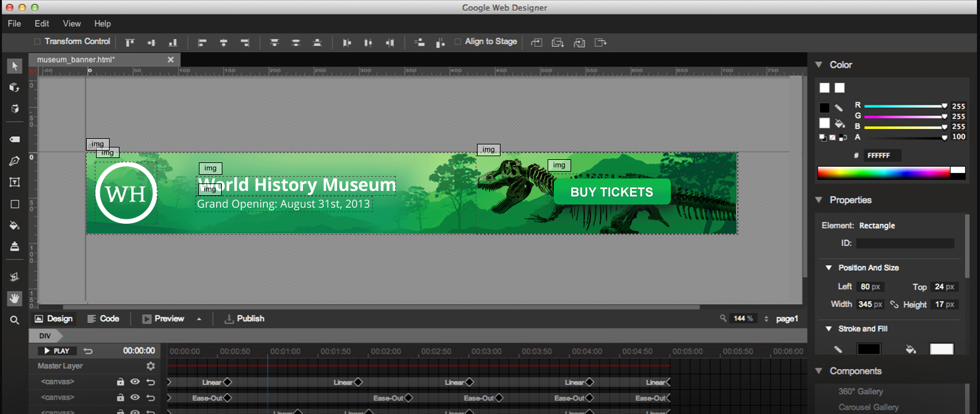Select the Text tool
Image resolution: width=980 pixels, height=414 pixels.
pyautogui.click(x=14, y=182)
